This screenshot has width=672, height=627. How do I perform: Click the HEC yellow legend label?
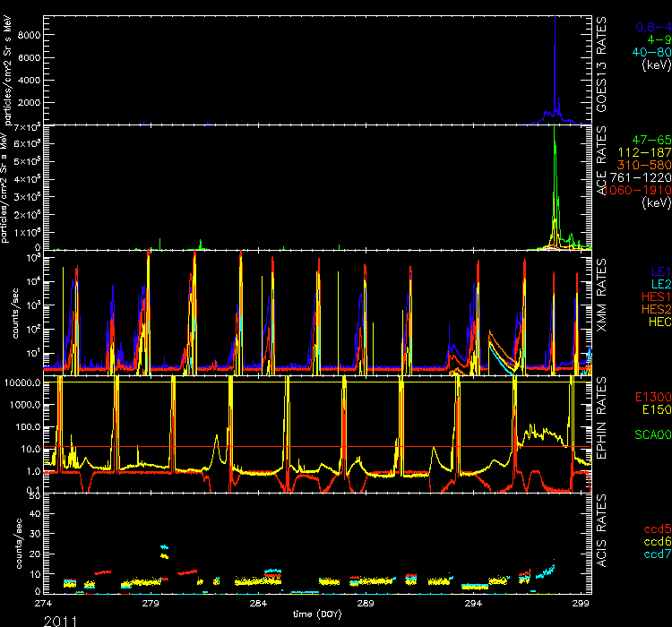click(657, 320)
